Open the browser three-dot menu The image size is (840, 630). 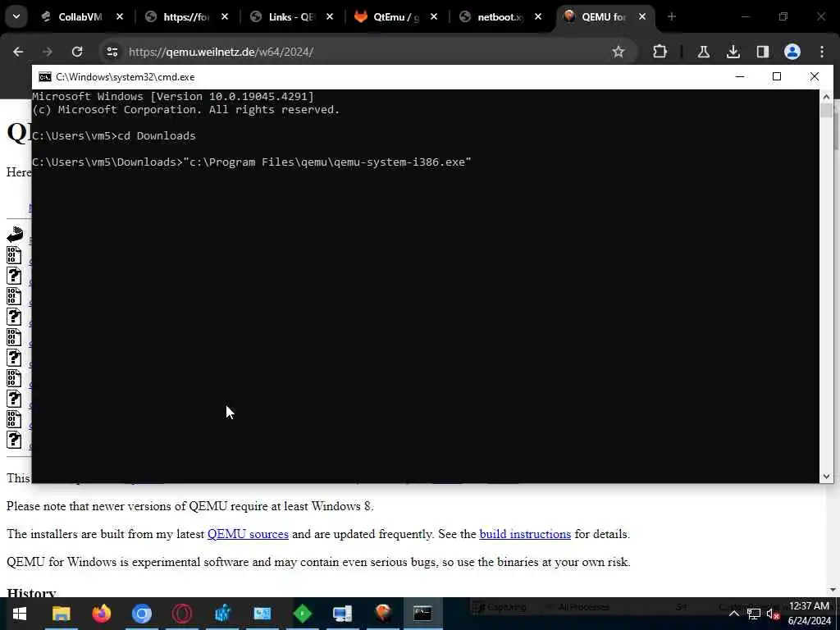pos(822,52)
